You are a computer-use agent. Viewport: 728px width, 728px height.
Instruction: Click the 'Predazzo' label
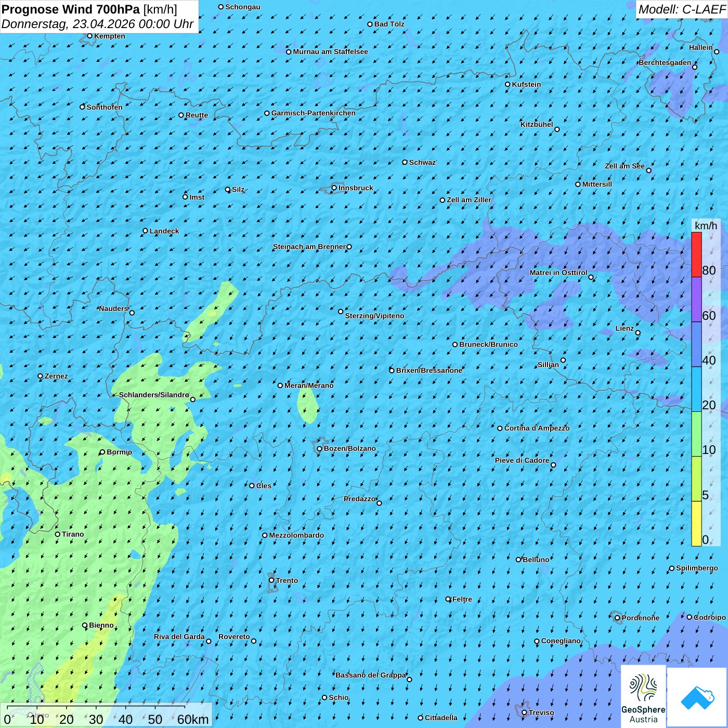coord(360,499)
